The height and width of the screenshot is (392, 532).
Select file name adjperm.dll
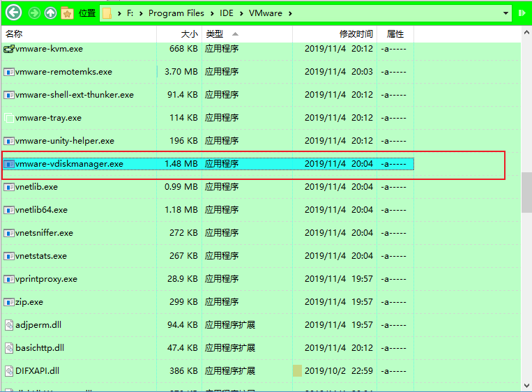tap(38, 325)
